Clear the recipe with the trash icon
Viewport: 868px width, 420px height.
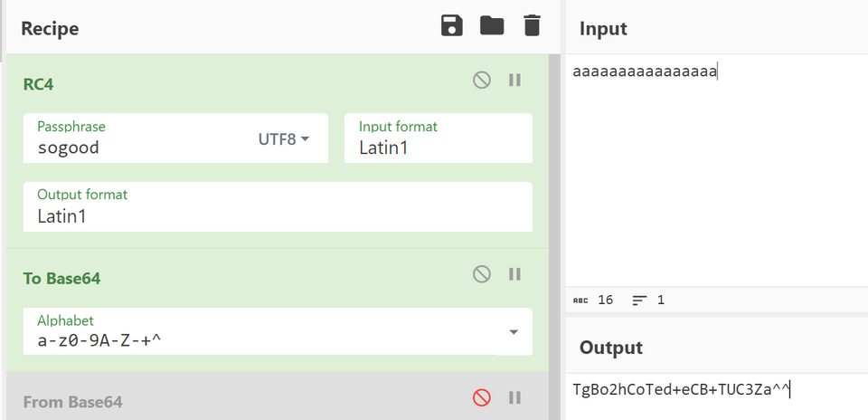click(532, 25)
